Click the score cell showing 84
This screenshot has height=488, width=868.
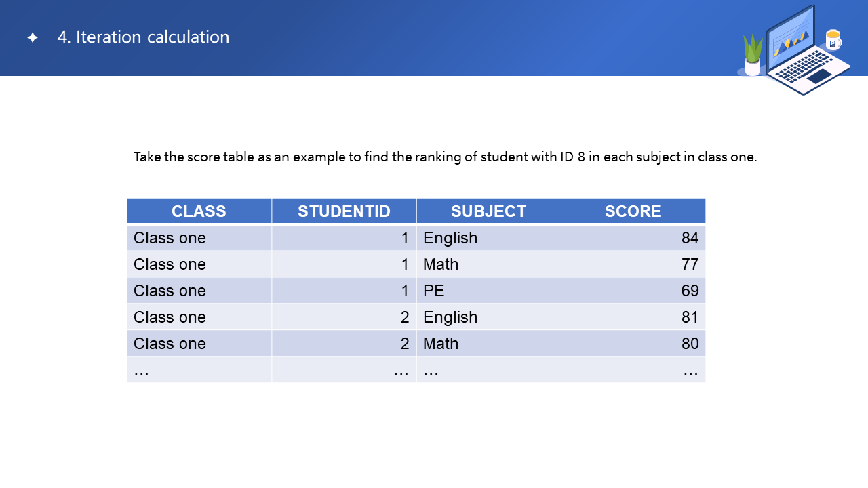(x=690, y=238)
